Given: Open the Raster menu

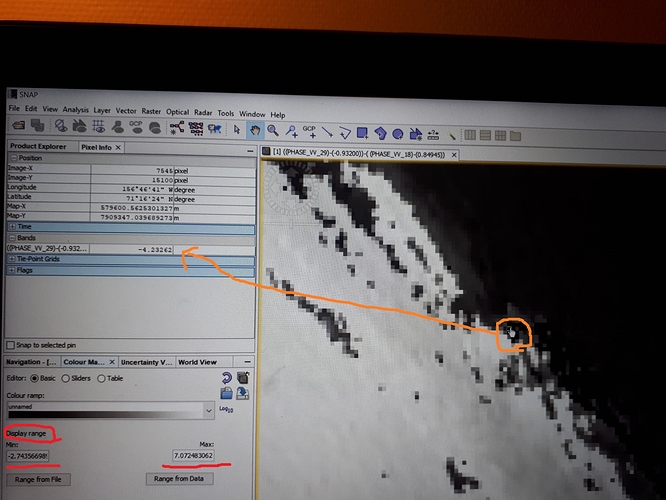Looking at the screenshot, I should 151,111.
